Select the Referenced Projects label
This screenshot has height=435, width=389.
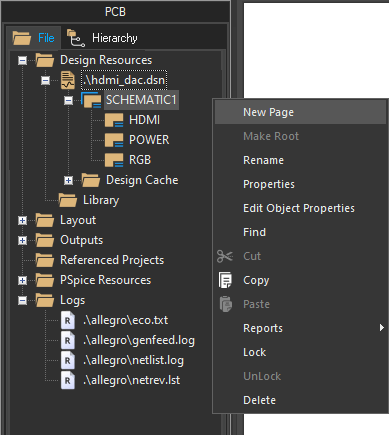point(112,260)
